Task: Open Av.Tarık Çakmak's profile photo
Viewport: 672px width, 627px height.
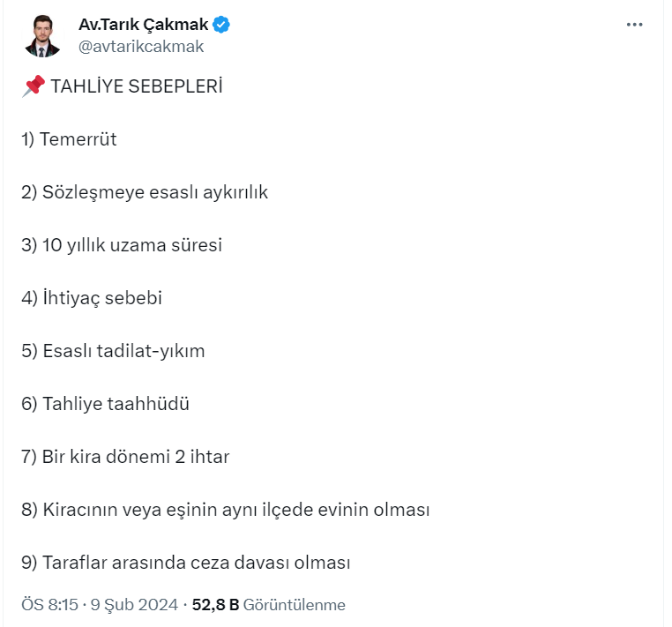Action: pyautogui.click(x=42, y=36)
